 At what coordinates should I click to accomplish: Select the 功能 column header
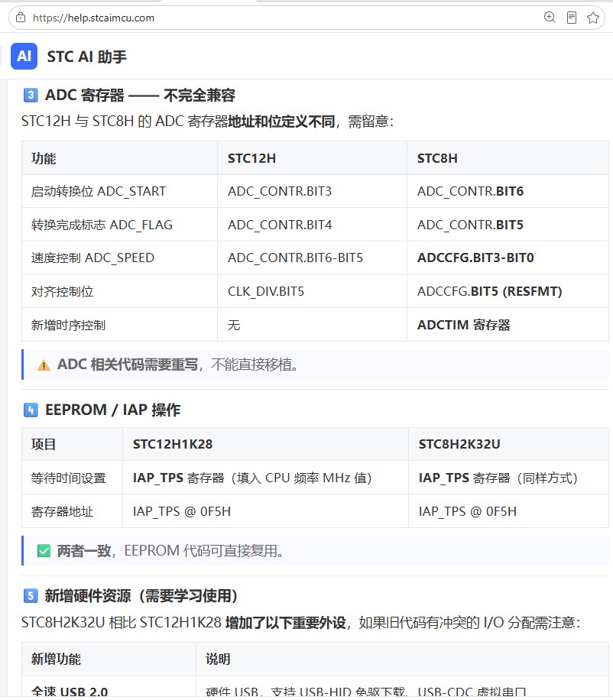(x=119, y=158)
